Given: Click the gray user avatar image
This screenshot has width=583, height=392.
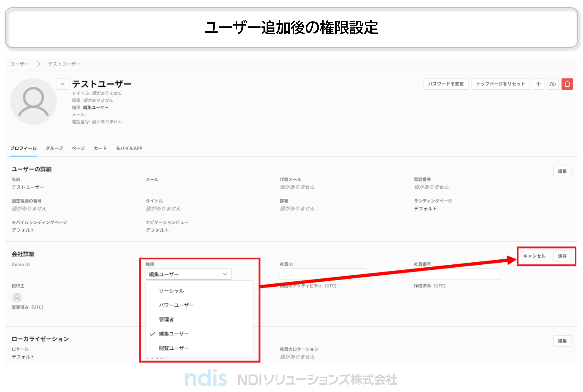Looking at the screenshot, I should pyautogui.click(x=33, y=102).
